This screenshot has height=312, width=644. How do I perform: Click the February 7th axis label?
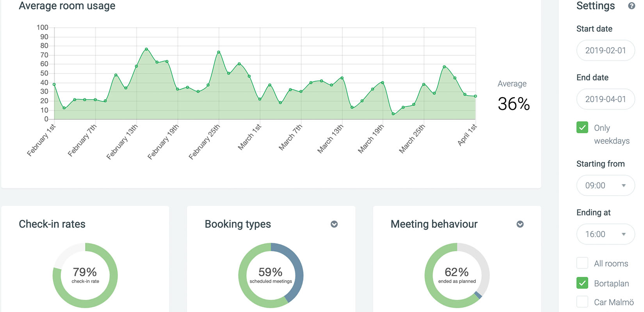(x=82, y=140)
